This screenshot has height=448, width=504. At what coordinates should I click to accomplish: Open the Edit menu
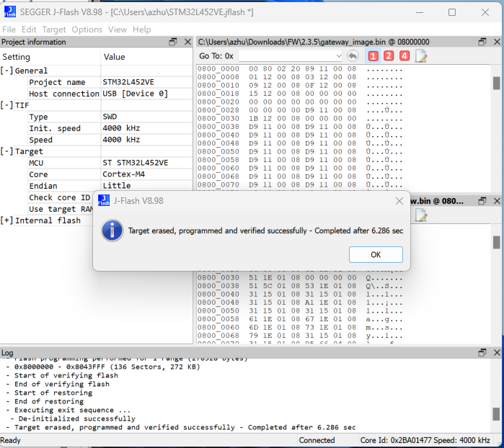pos(29,30)
